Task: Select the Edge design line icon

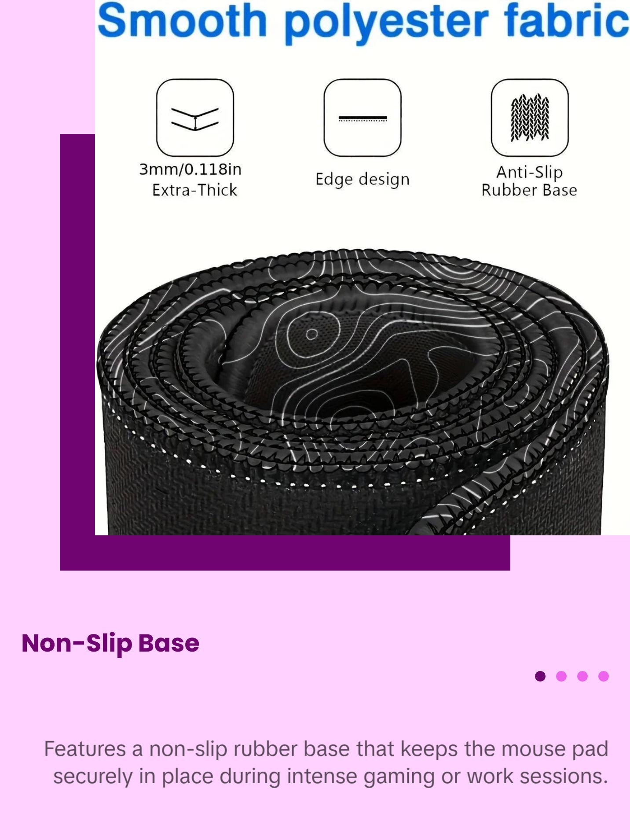Action: tap(363, 118)
